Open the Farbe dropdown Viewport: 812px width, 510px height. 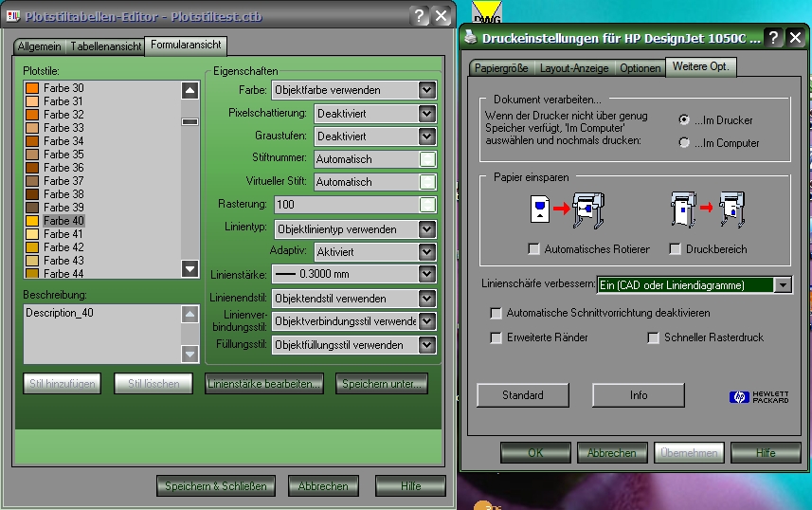point(426,90)
